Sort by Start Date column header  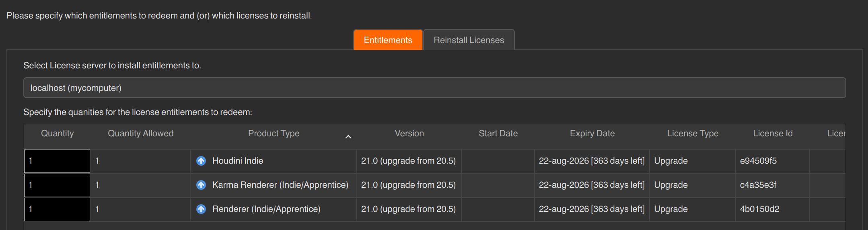tap(498, 133)
